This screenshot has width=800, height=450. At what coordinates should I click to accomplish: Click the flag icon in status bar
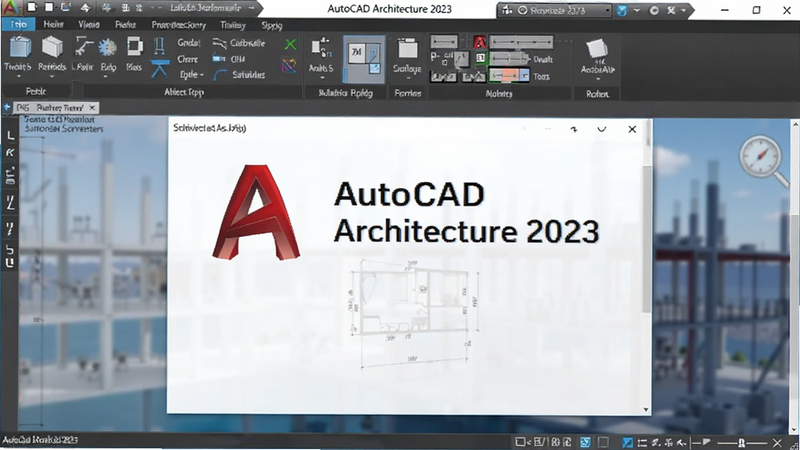[707, 442]
